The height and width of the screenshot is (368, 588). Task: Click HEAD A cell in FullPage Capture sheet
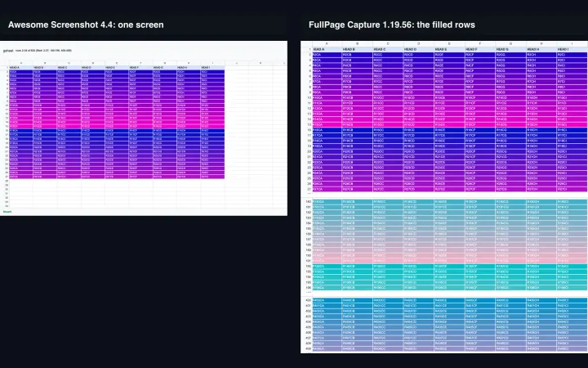pyautogui.click(x=327, y=49)
